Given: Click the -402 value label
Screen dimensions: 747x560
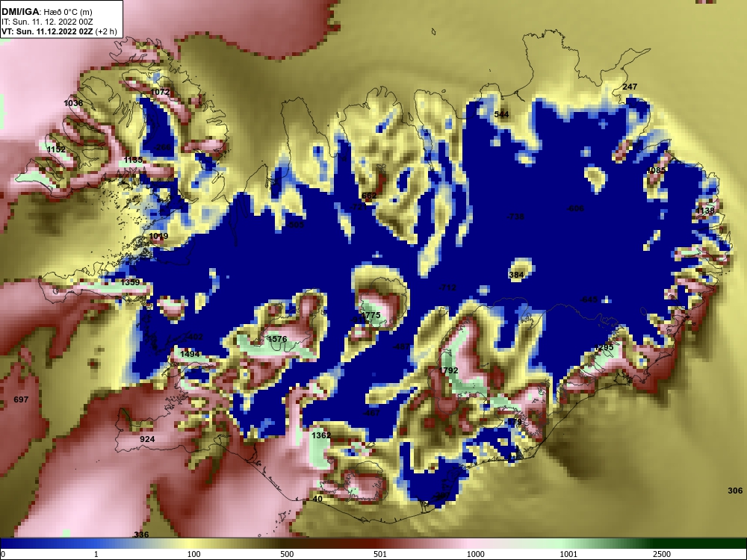Looking at the screenshot, I should point(194,337).
